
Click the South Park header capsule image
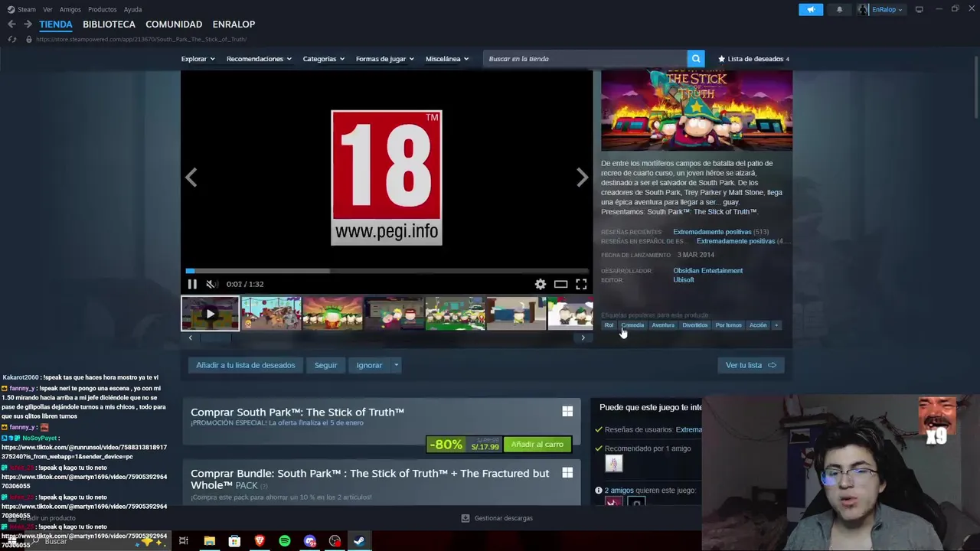click(x=697, y=110)
